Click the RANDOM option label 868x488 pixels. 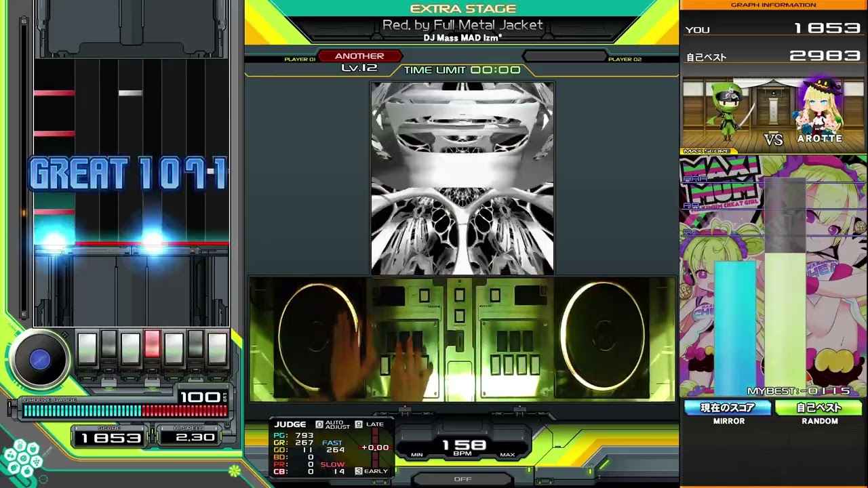820,421
